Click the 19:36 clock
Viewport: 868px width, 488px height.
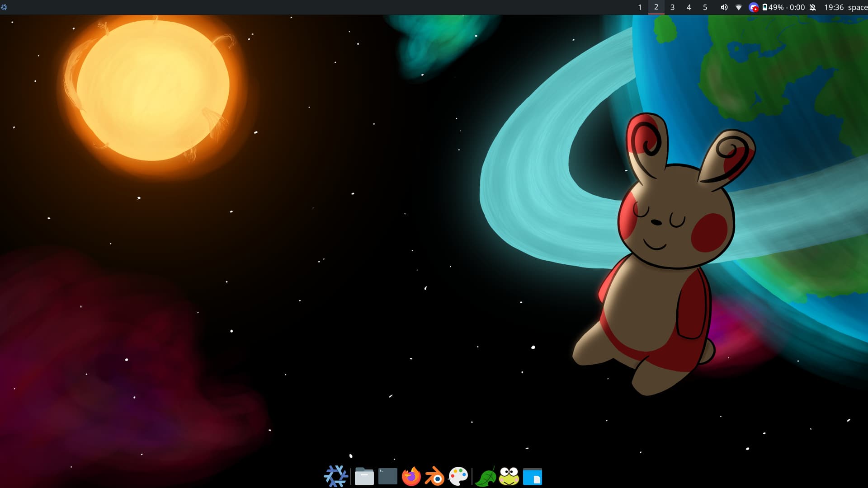tap(834, 7)
